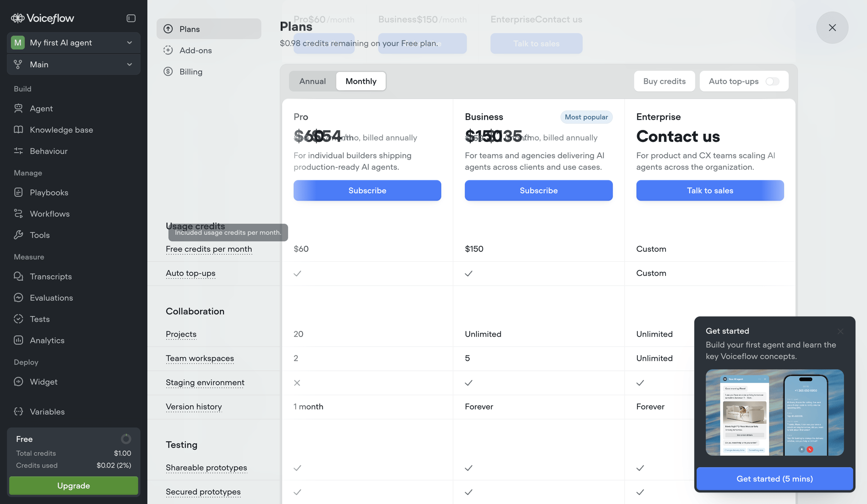Click the green M agent avatar

coord(18,43)
